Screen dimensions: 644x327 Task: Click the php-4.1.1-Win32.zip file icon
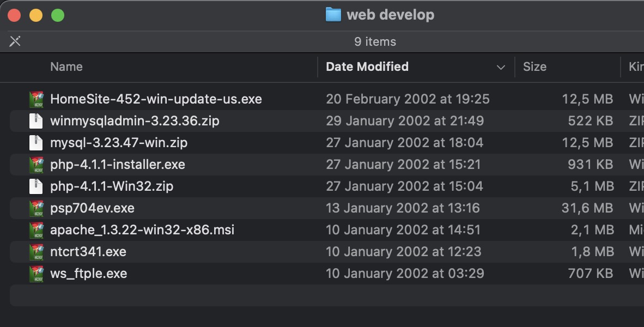36,186
